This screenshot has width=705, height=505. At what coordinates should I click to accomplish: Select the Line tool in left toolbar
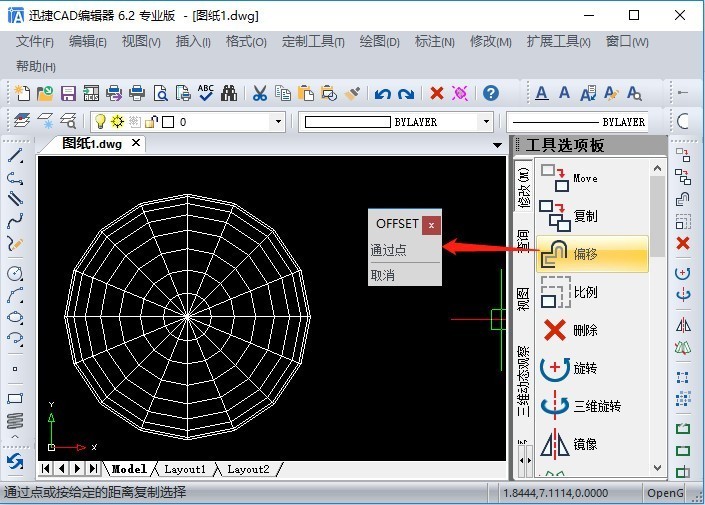point(15,156)
